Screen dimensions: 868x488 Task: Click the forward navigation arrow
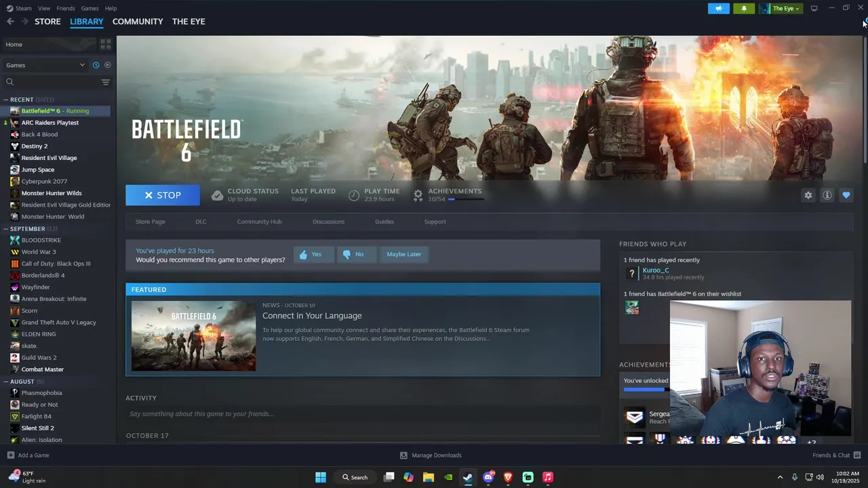point(24,22)
